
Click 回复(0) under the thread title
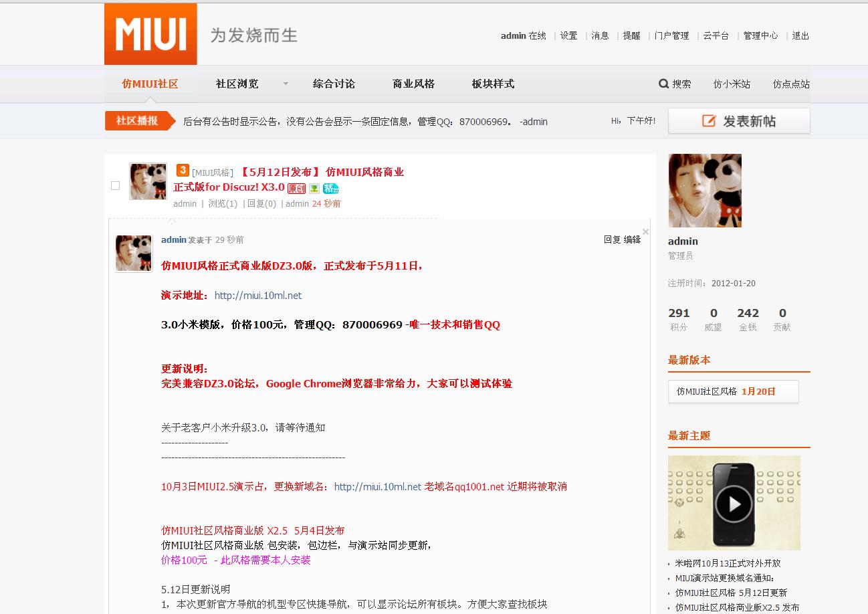click(261, 203)
